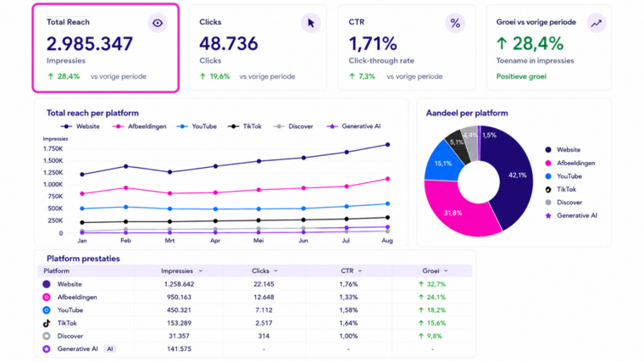Click the YouTube circle icon in table row
644x362 pixels.
click(x=47, y=310)
